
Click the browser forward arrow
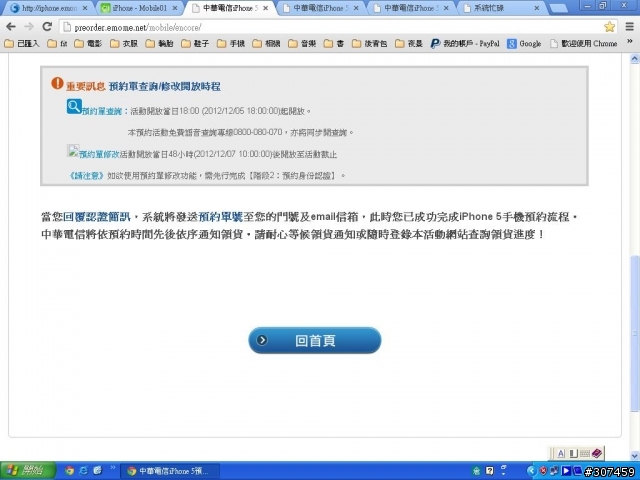pos(29,27)
